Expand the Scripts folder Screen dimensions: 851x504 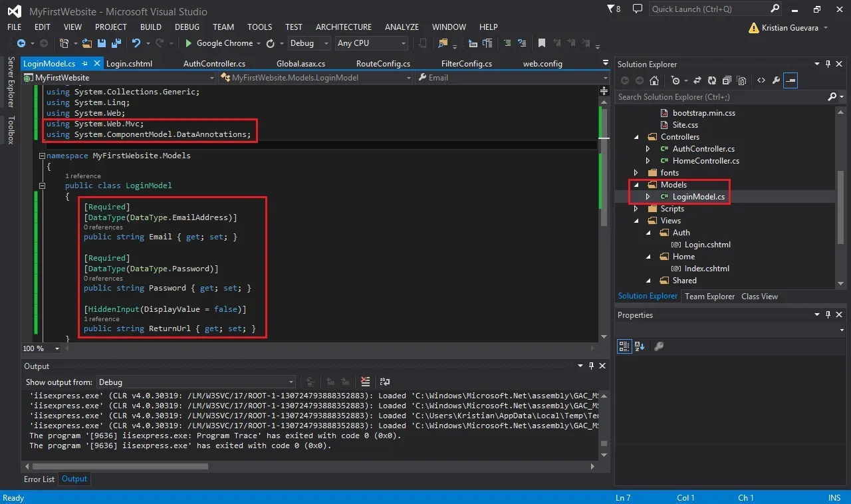(636, 209)
